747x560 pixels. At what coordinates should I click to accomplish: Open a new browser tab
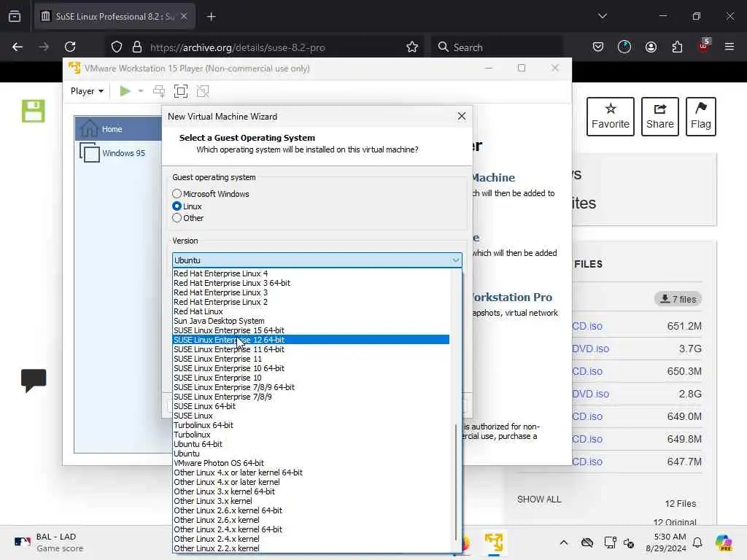click(x=211, y=17)
